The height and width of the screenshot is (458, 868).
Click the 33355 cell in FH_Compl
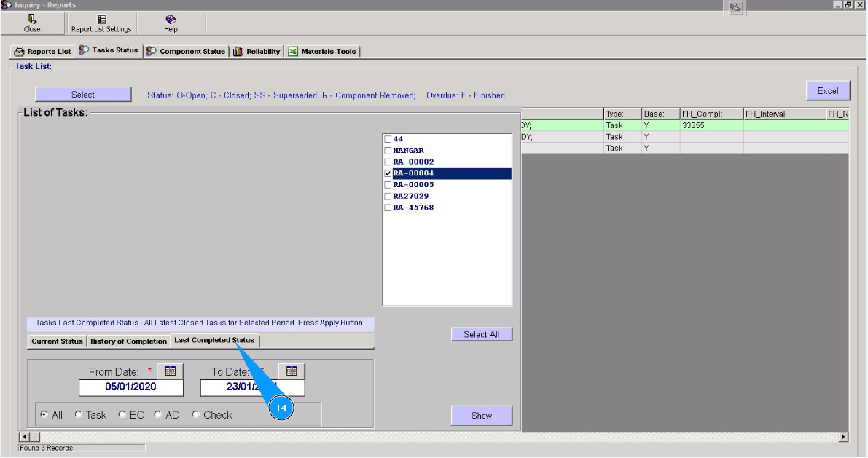pos(711,125)
